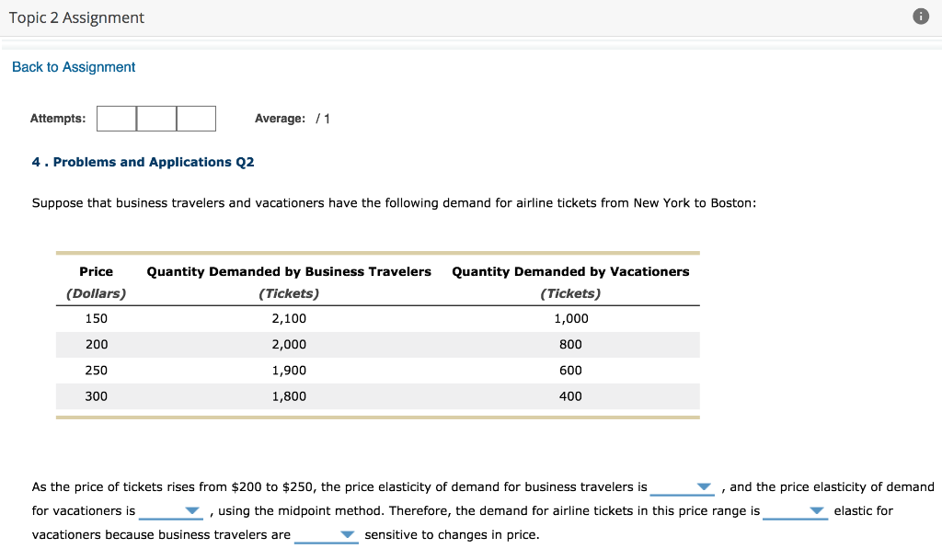Click the Topic 2 Assignment title
The image size is (942, 560).
(76, 17)
